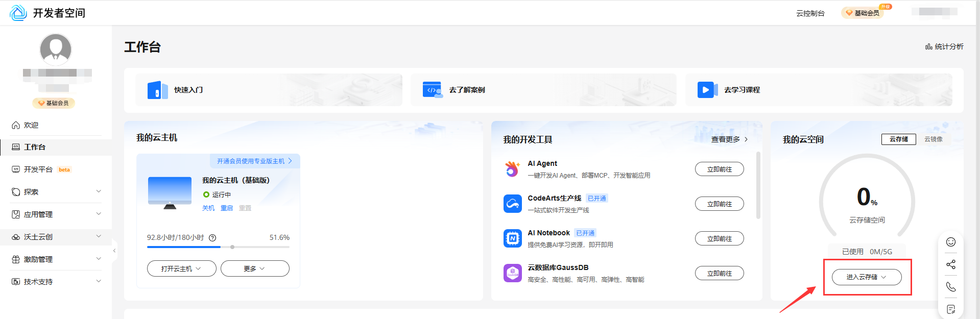Viewport: 980px width, 319px height.
Task: Click 立即前往 for AI Agent
Action: [719, 169]
